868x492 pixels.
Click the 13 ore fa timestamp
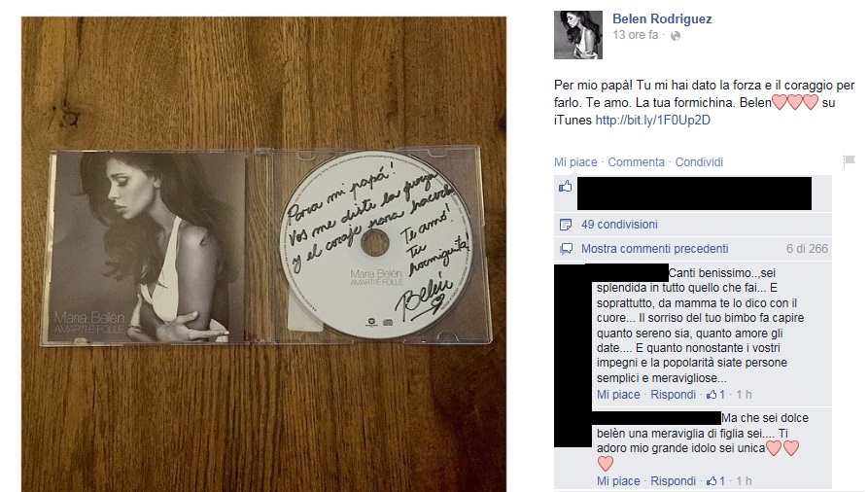(x=636, y=35)
